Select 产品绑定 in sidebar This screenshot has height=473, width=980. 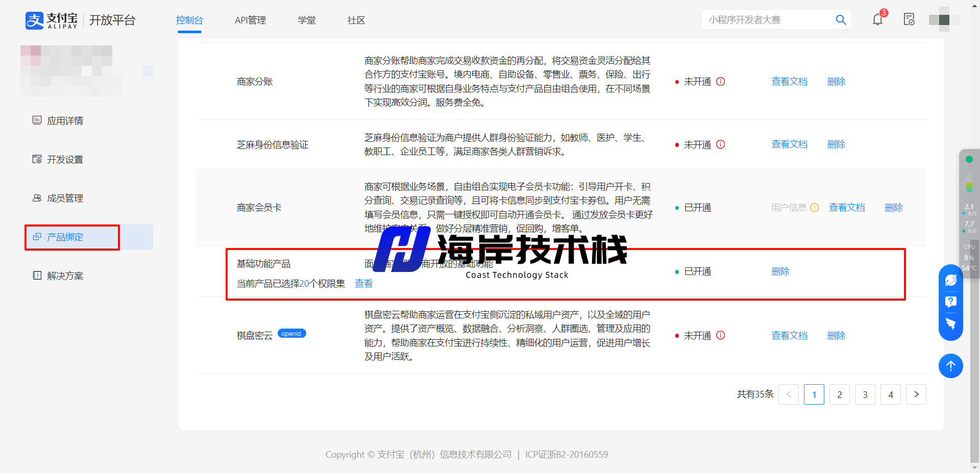coord(88,237)
